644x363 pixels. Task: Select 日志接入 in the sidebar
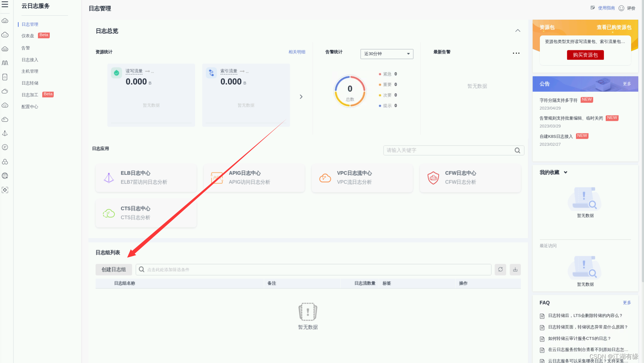click(30, 60)
